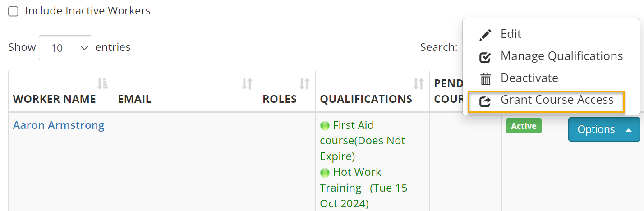The image size is (644, 211).
Task: Click the Email column sort arrows
Action: (x=247, y=83)
